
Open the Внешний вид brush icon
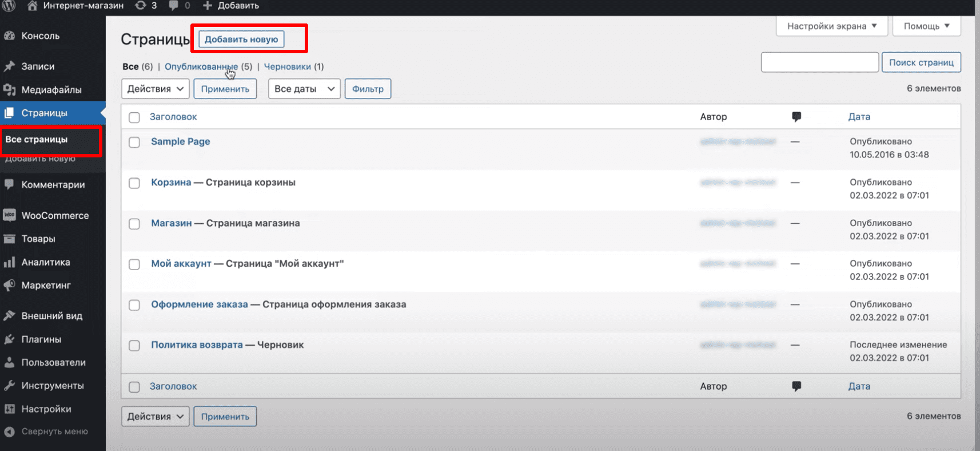[x=9, y=315]
